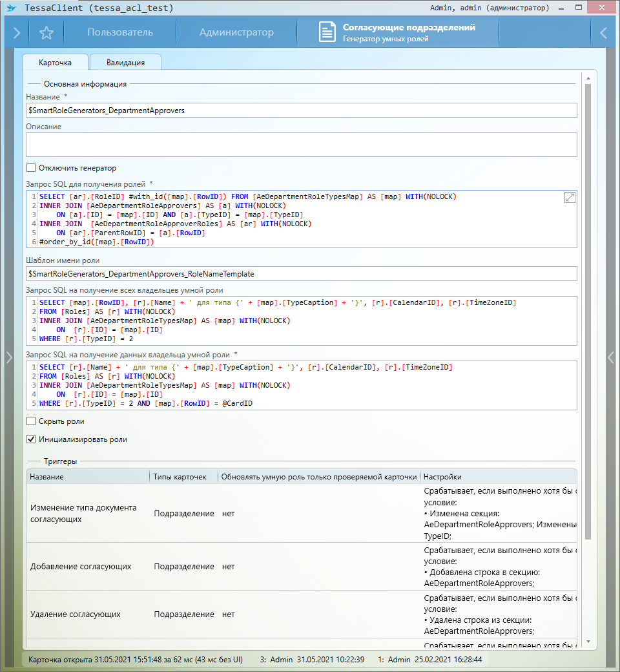The height and width of the screenshot is (672, 620).
Task: Expand left panel with top chevron arrow
Action: 17,33
